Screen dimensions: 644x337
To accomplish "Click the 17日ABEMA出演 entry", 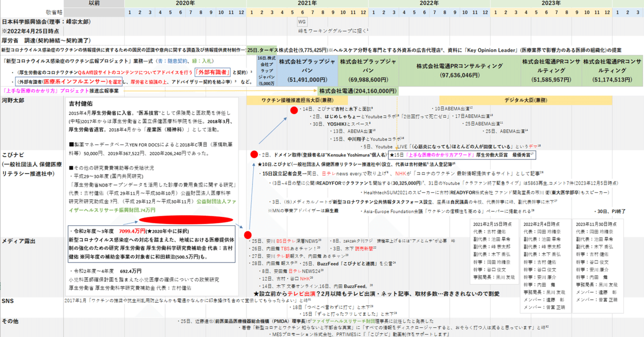I will [x=473, y=116].
